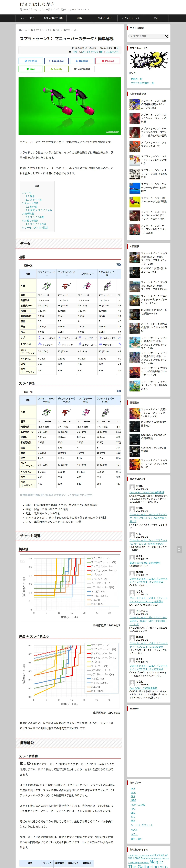Open popular post 武器の簡易性能表 thumbnail
This screenshot has height=868, width=186.
point(135,105)
